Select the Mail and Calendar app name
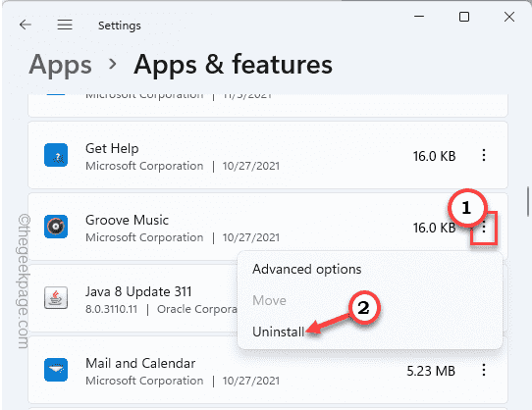The width and height of the screenshot is (532, 410). pyautogui.click(x=140, y=363)
